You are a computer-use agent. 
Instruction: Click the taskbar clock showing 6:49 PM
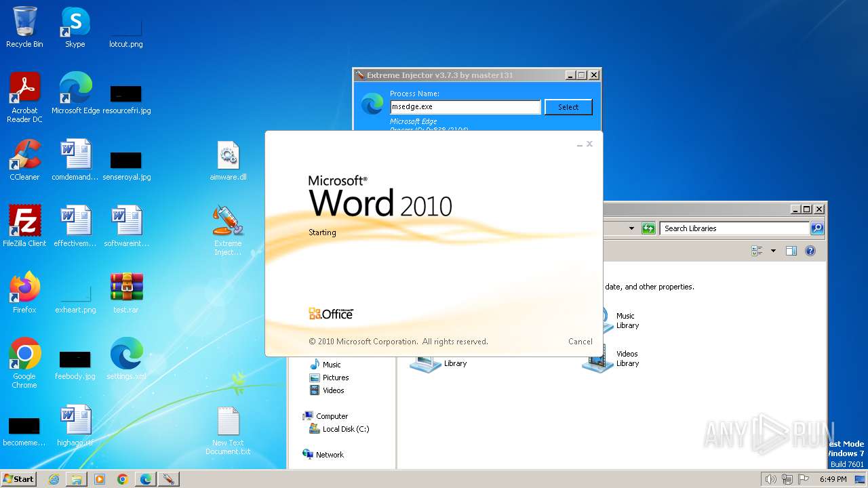click(x=833, y=479)
